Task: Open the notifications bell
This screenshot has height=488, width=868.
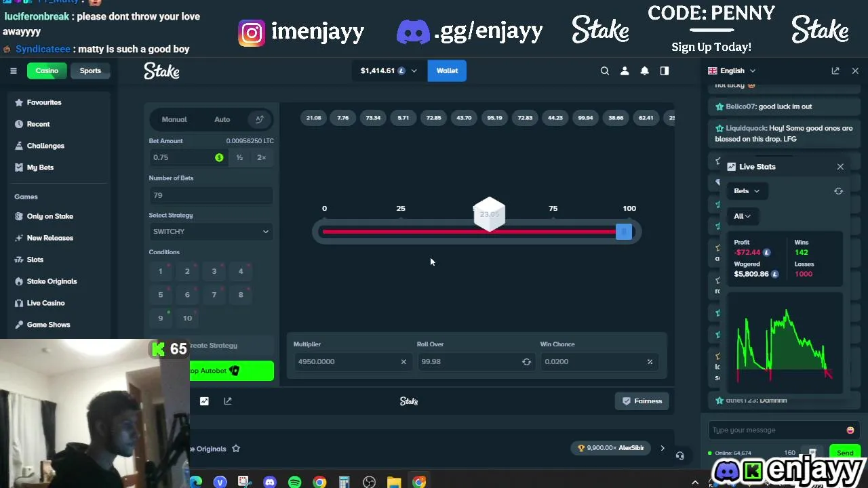Action: coord(645,70)
